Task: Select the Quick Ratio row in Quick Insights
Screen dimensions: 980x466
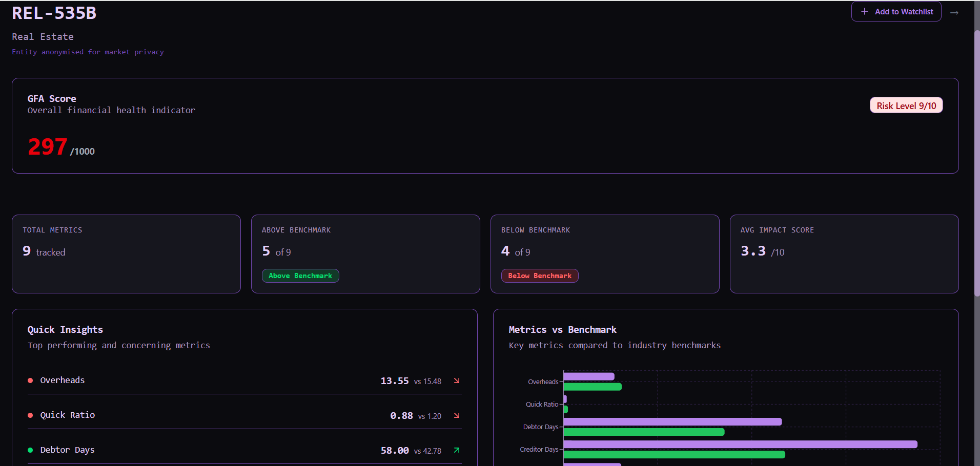Action: coord(244,415)
